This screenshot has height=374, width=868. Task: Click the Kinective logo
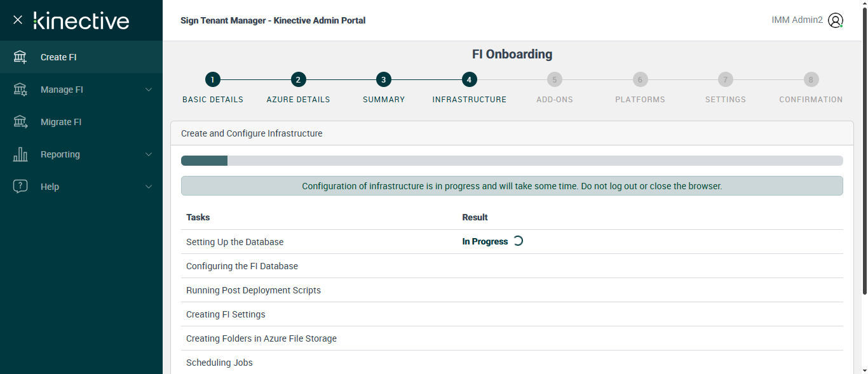pos(81,20)
